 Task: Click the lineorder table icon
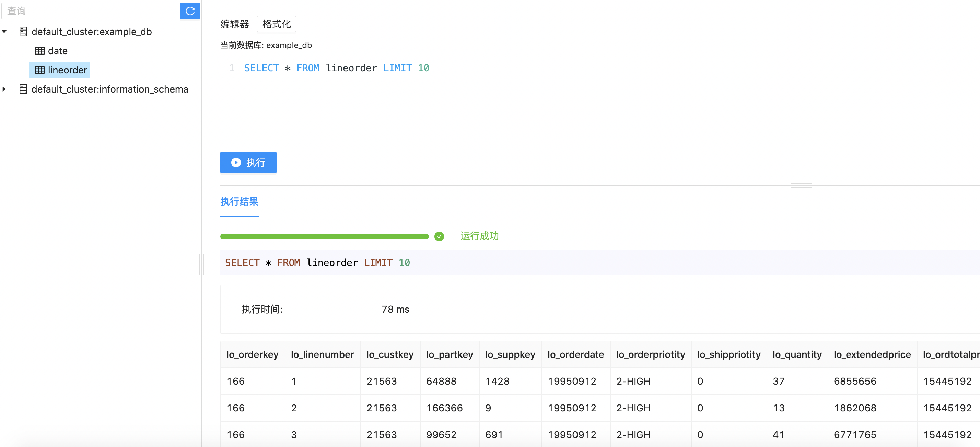[39, 70]
